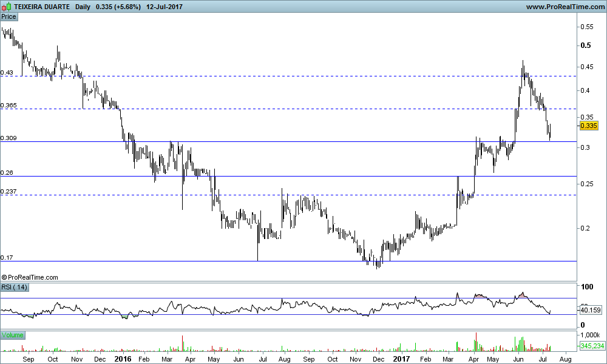The image size is (607, 364).
Task: Select the 0.309 support level label
Action: (8, 138)
